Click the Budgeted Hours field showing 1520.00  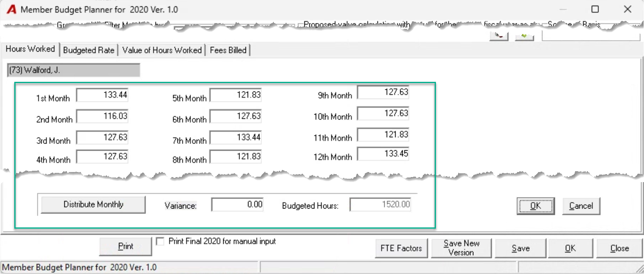pyautogui.click(x=380, y=205)
